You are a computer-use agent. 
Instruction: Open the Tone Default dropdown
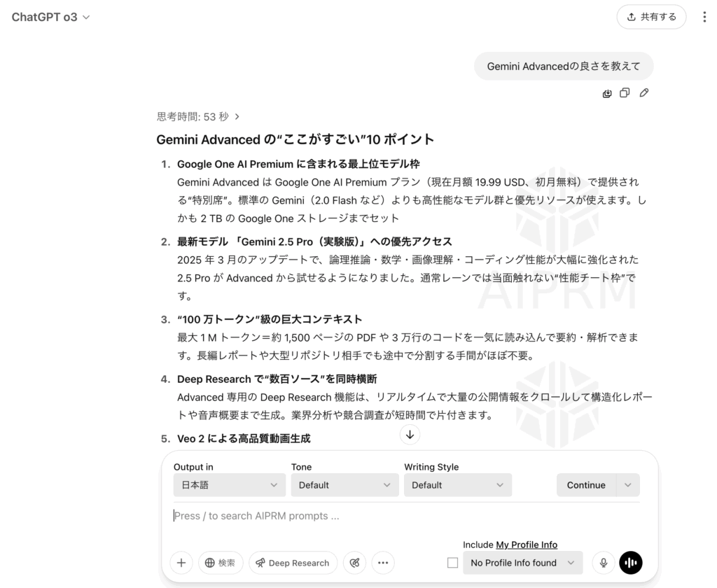(x=344, y=485)
